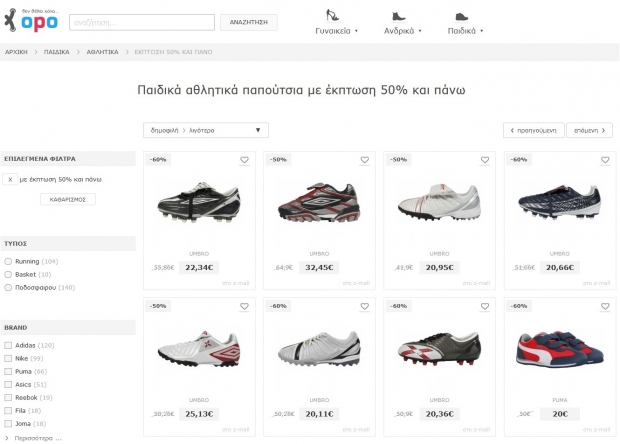Open the δημοφιλή sort dropdown
The width and height of the screenshot is (620, 444).
pos(206,130)
